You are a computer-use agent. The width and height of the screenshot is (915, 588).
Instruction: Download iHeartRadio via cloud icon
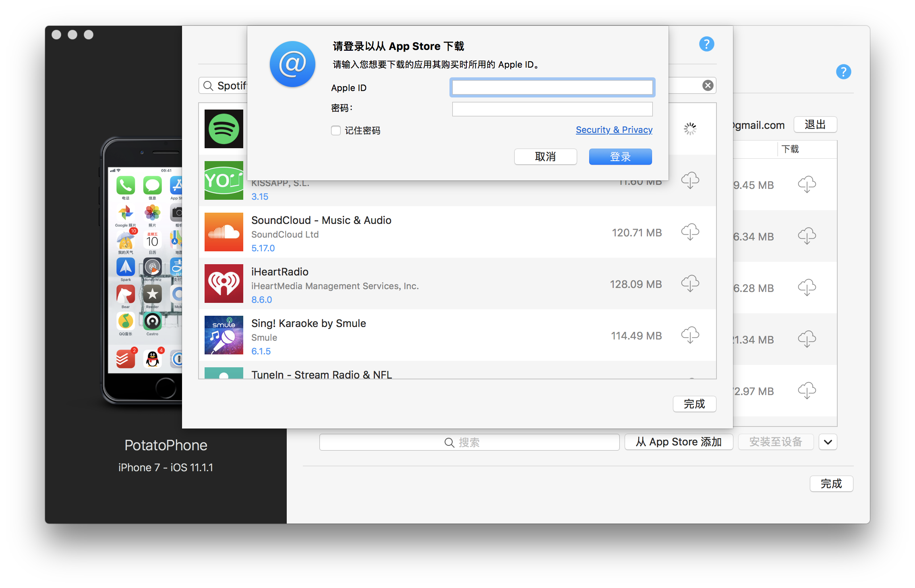pos(690,284)
